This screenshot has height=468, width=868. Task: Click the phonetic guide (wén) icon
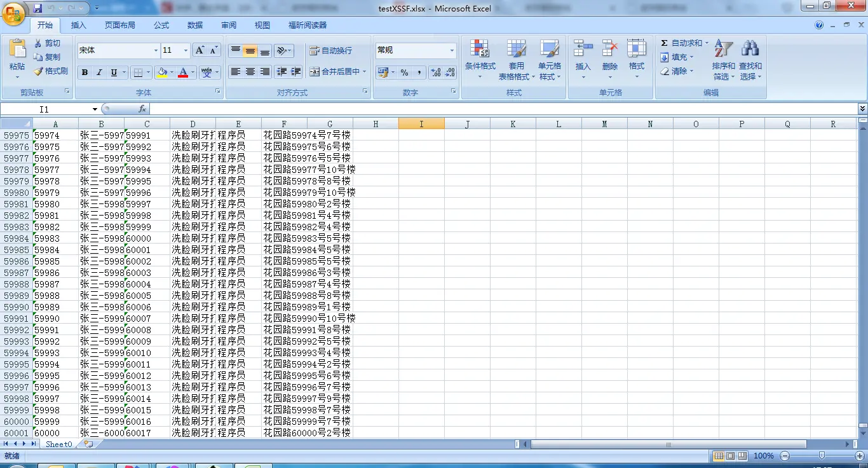click(x=206, y=72)
